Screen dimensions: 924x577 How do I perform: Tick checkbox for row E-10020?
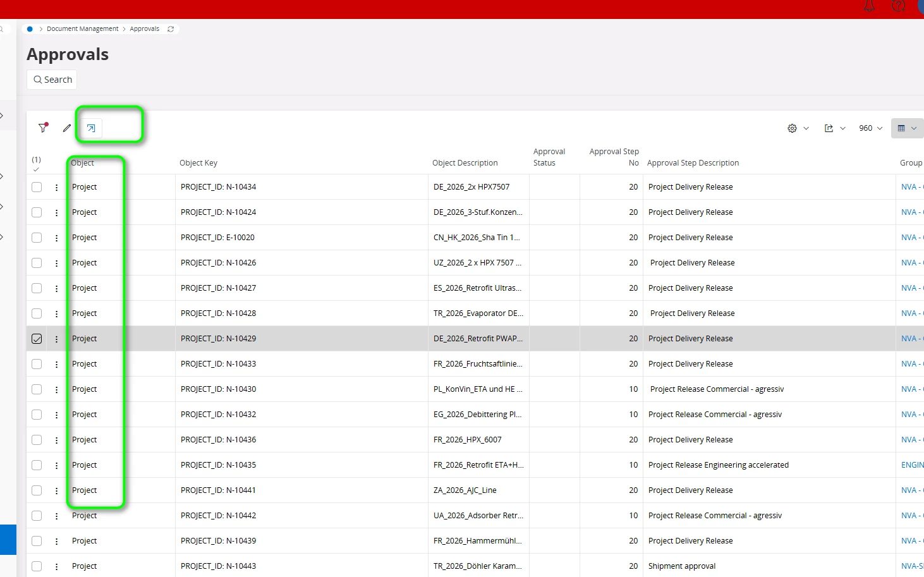(37, 238)
